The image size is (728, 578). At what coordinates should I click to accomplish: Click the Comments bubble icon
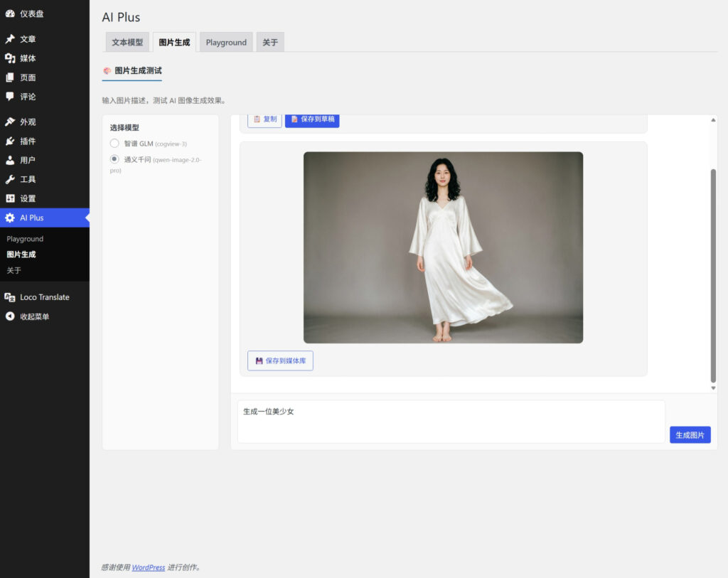point(10,97)
